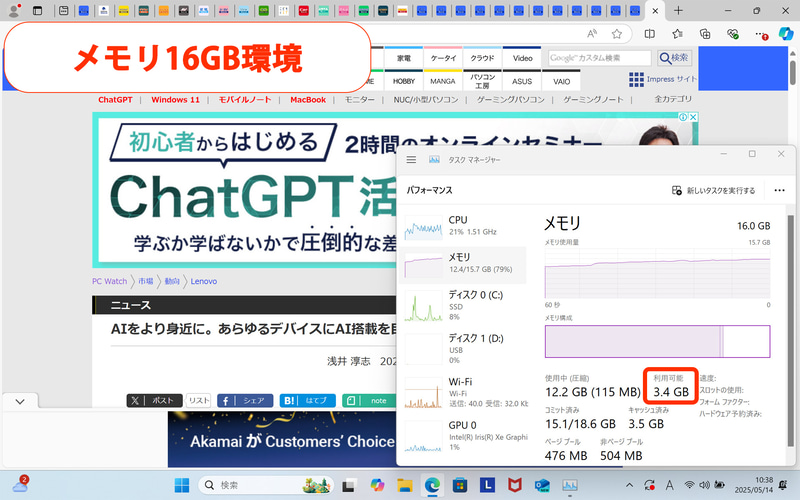Open Microsoft Store from the taskbar

460,485
